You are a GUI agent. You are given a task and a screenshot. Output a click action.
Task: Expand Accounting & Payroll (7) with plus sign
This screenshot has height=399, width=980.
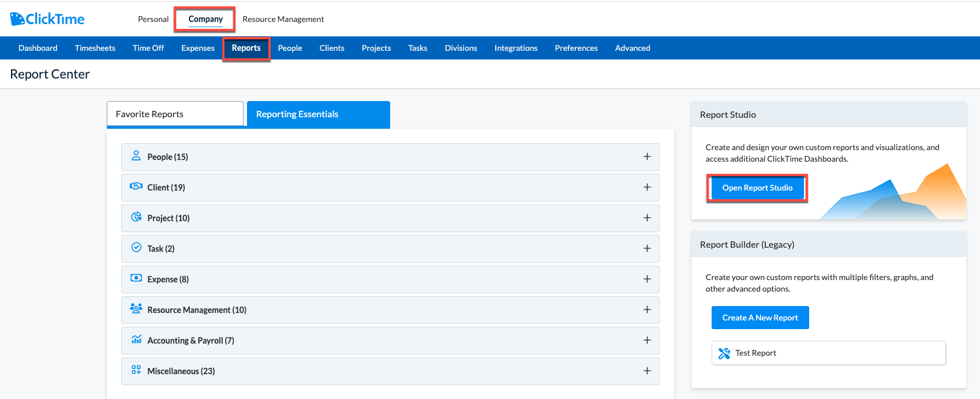(647, 340)
